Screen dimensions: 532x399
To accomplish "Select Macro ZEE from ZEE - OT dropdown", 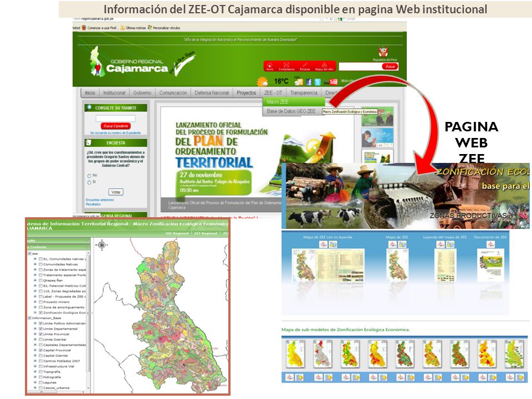I will pos(294,102).
